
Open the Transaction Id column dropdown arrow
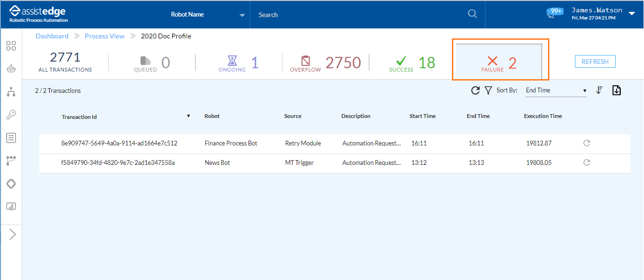click(x=188, y=116)
